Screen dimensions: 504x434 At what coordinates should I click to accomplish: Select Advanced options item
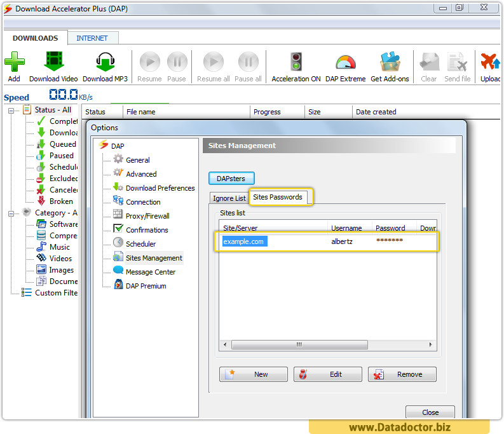141,174
